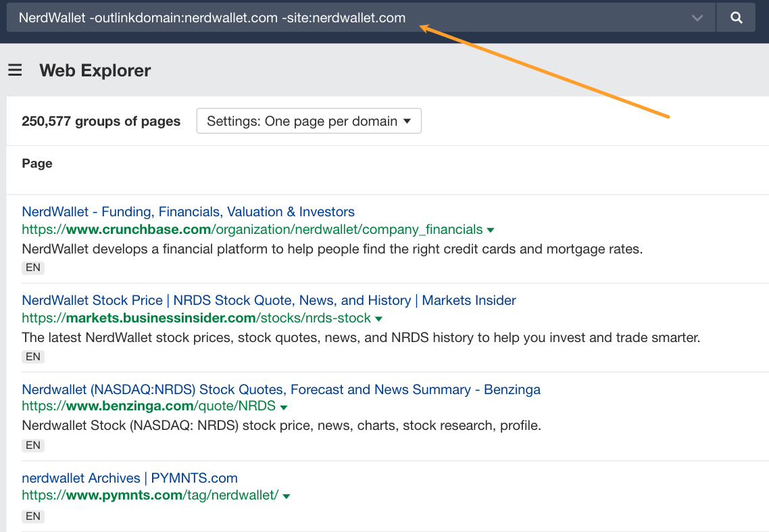Expand the caret next to the PYMNTS URL

click(286, 495)
